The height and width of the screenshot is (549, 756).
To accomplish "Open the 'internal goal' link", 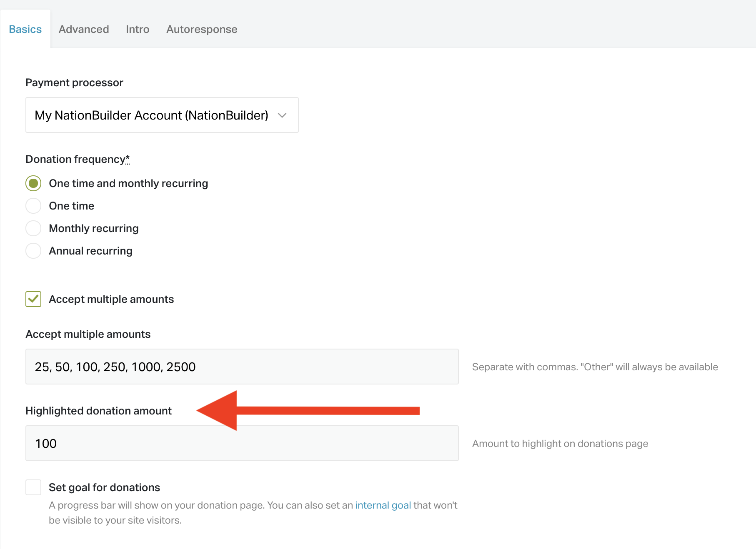I will point(383,505).
